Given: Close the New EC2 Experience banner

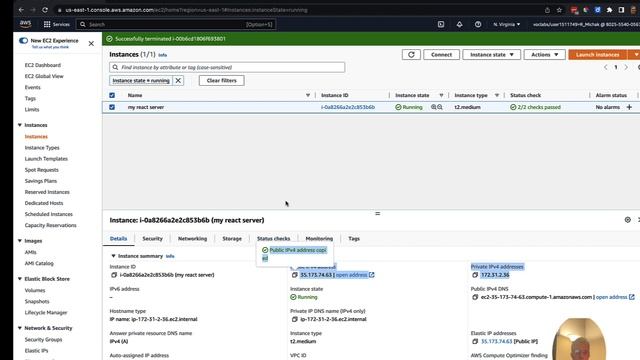Looking at the screenshot, I should (91, 44).
